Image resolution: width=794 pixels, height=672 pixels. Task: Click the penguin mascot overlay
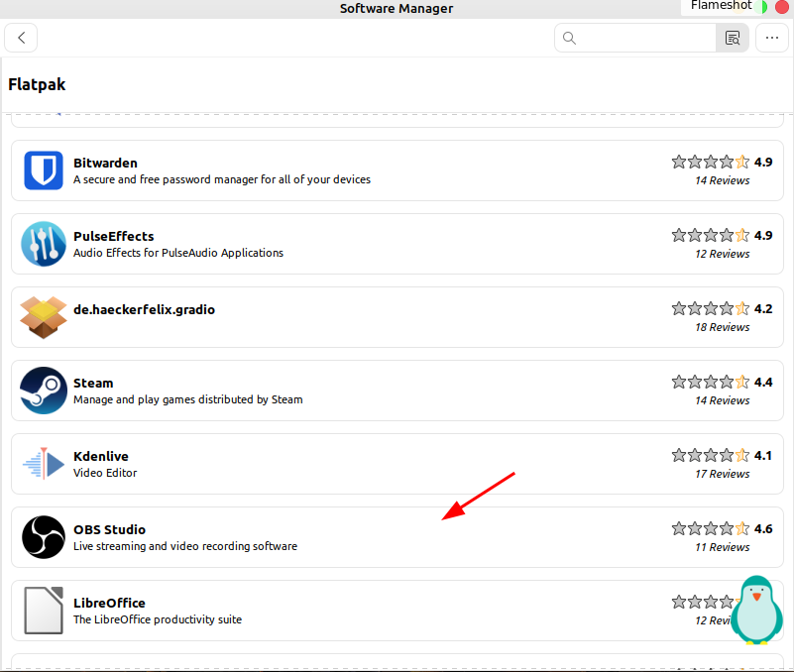click(x=756, y=610)
